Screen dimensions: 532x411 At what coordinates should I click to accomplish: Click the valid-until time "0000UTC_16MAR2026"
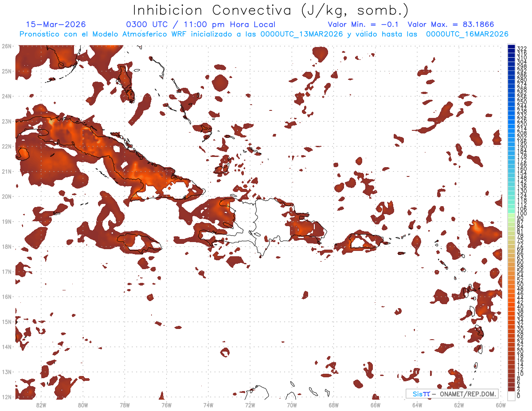tap(467, 34)
